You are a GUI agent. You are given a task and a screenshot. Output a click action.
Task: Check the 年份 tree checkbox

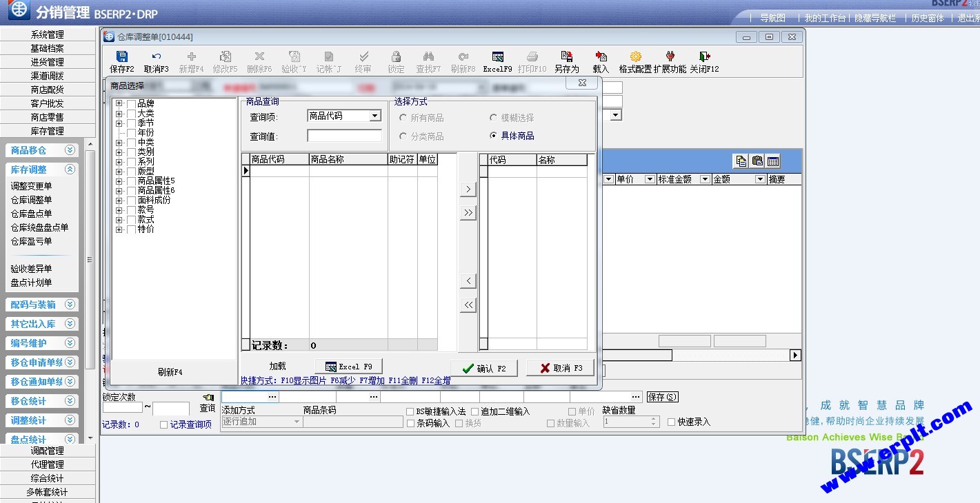(x=131, y=133)
